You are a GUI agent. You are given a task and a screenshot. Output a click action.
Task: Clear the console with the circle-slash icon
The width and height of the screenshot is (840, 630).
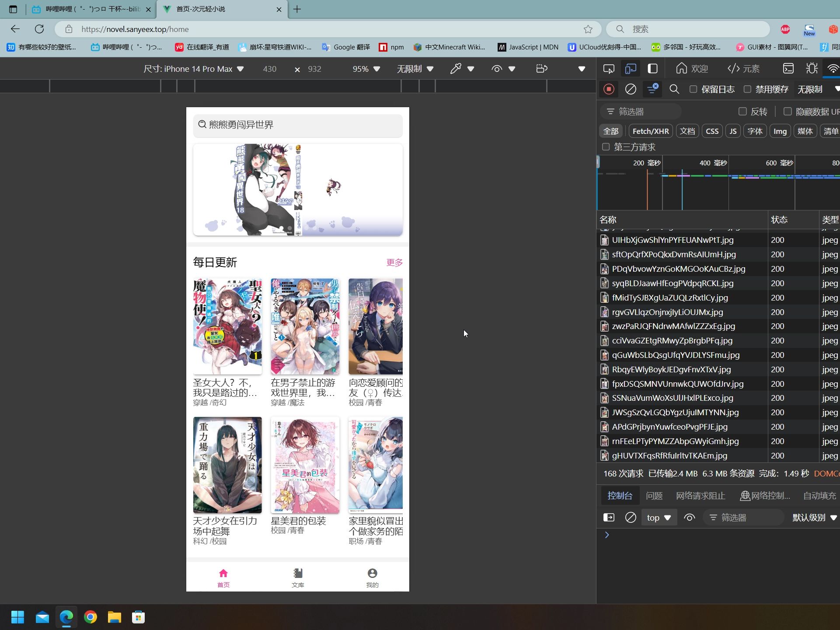[x=631, y=518]
